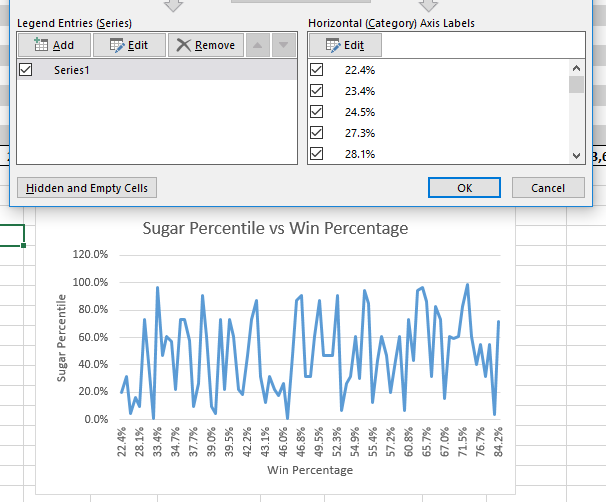Remove the selected series
This screenshot has width=606, height=502.
point(206,45)
